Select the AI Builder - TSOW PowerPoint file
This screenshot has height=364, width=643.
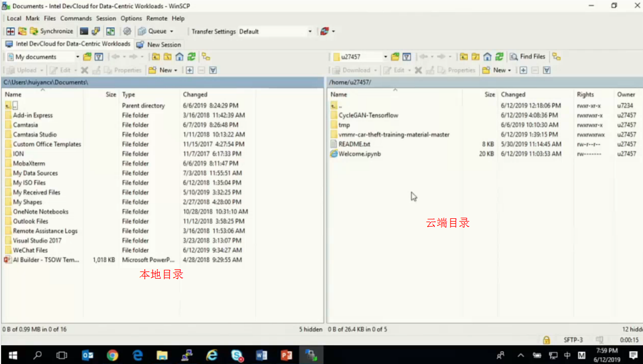tap(45, 260)
